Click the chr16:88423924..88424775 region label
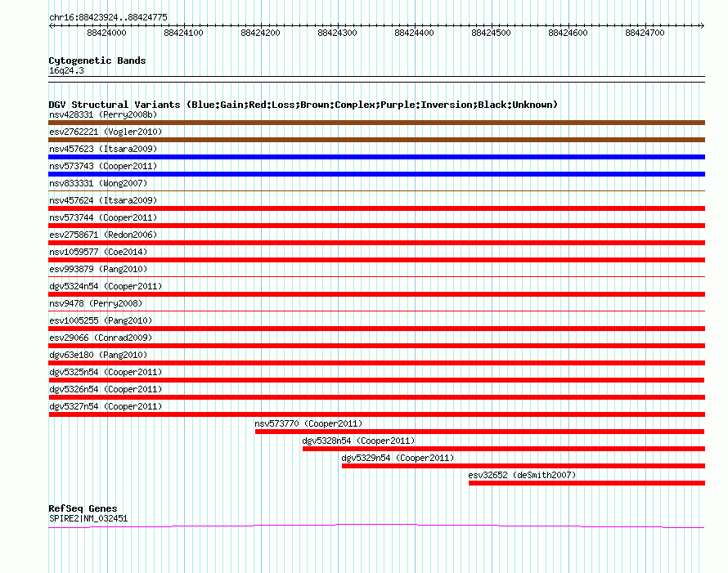Viewport: 728px width, 573px height. tap(108, 18)
